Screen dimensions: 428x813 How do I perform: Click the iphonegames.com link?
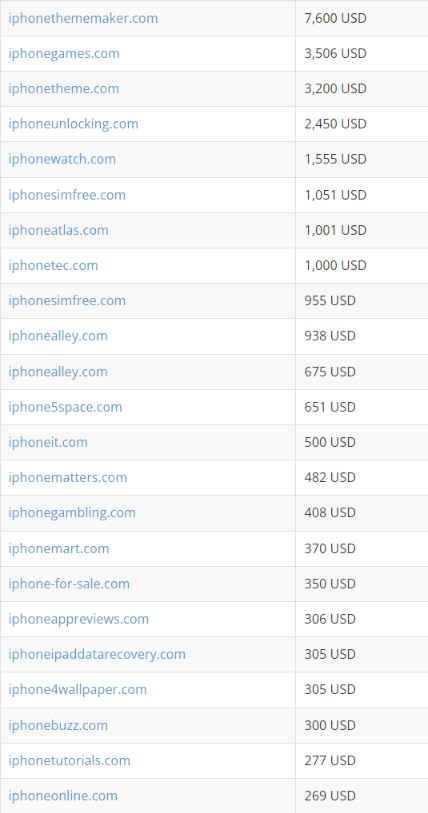pos(64,53)
